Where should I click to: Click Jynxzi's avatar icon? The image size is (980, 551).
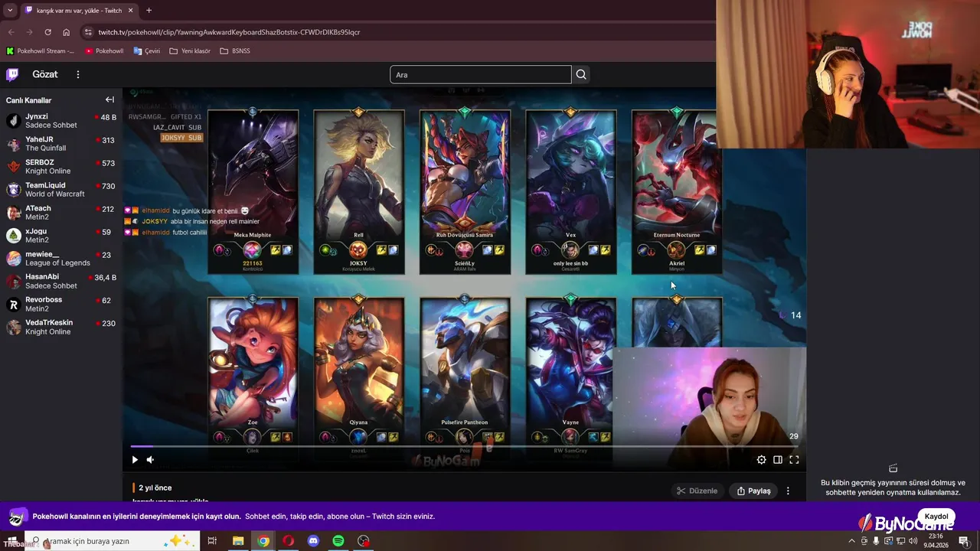[13, 121]
